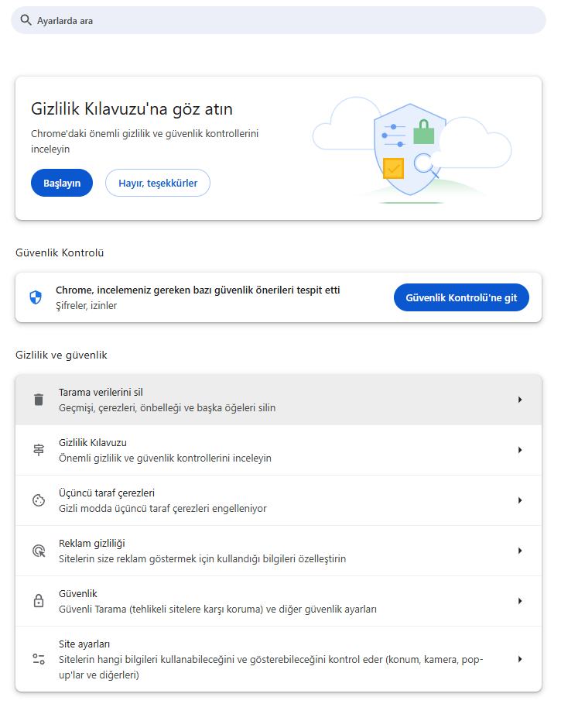The width and height of the screenshot is (561, 728).
Task: Open the Reklam gizliliği settings row
Action: (279, 550)
